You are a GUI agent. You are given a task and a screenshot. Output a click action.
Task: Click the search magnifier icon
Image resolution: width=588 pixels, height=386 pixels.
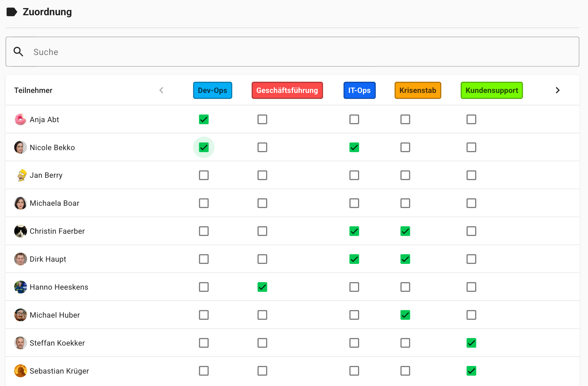click(19, 52)
